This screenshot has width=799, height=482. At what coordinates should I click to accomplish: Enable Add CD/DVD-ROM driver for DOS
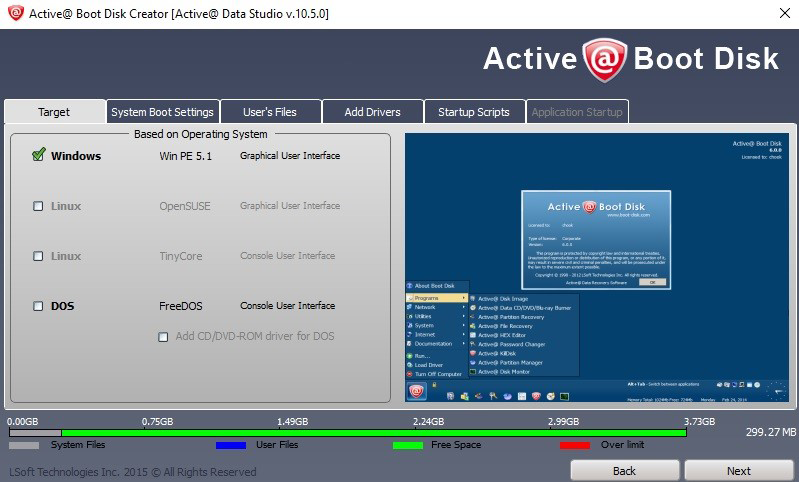(x=163, y=337)
